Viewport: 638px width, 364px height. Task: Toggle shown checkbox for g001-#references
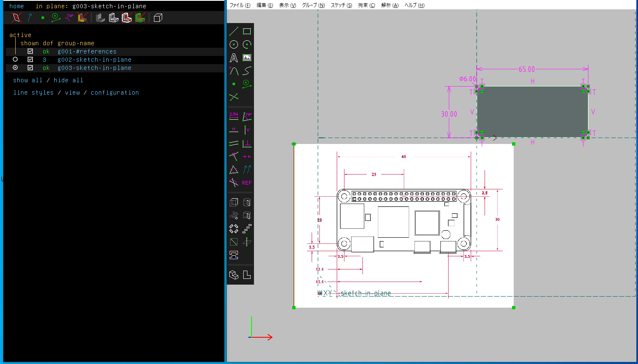(30, 51)
